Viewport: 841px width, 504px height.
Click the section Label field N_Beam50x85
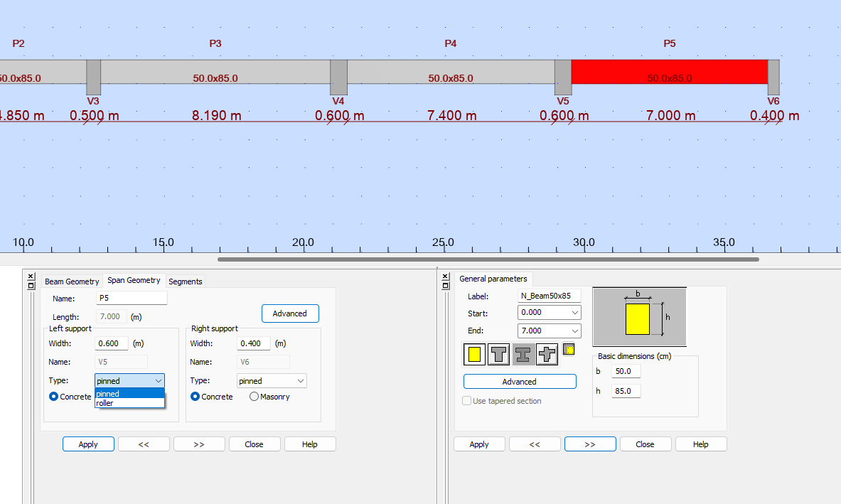pos(550,296)
